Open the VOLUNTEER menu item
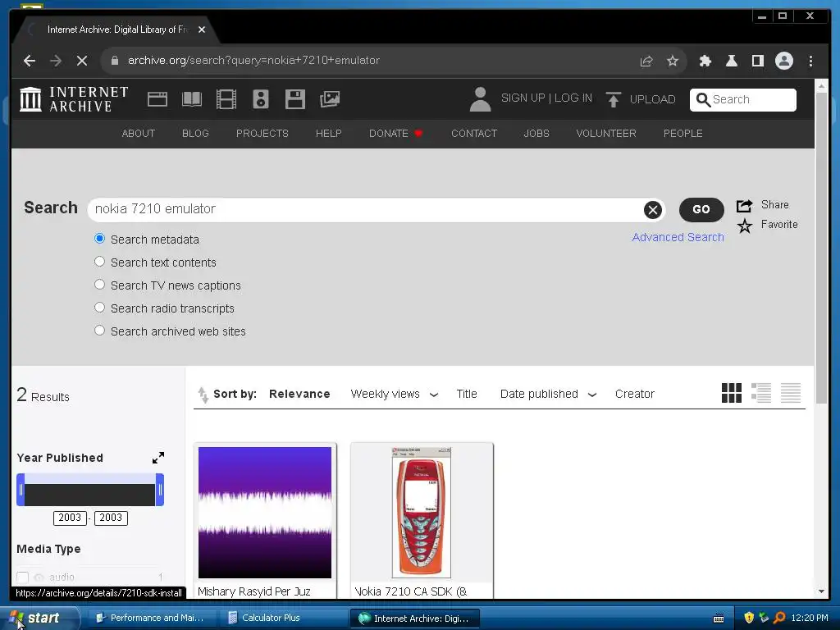This screenshot has height=630, width=840. (x=606, y=134)
